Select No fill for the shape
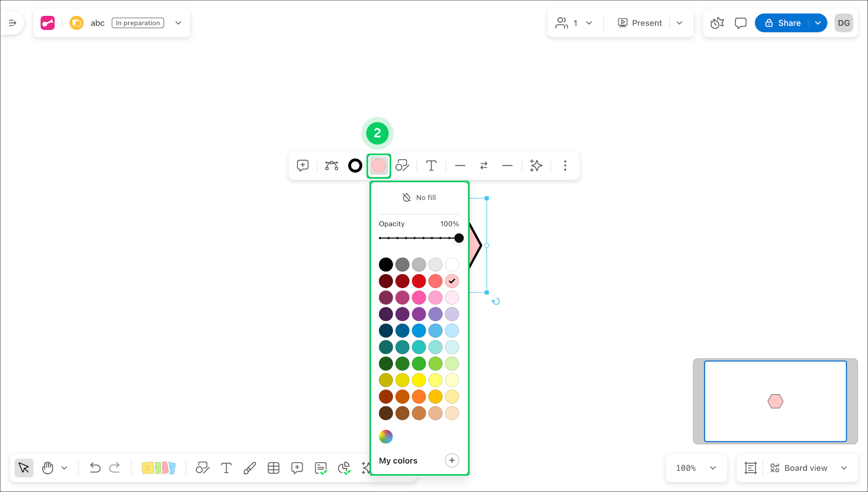 point(419,197)
